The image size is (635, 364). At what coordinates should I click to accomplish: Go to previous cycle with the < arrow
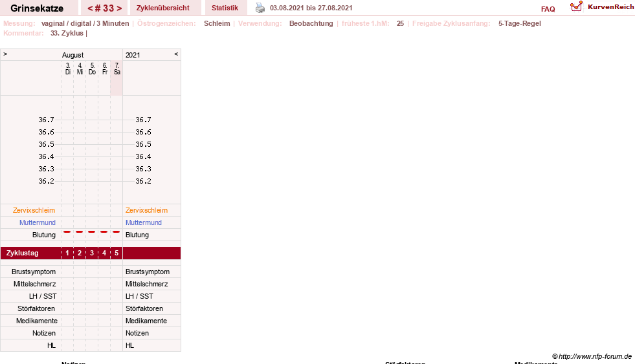tap(90, 8)
